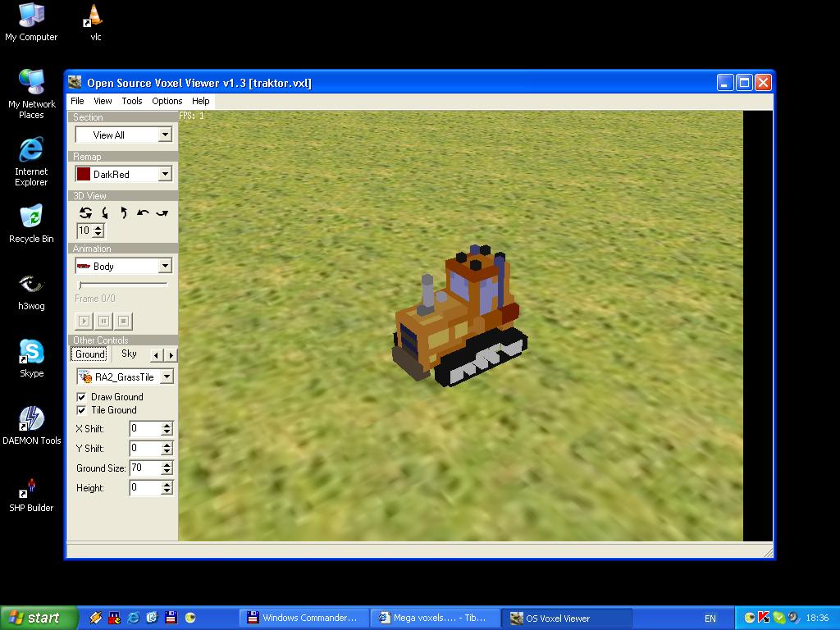Click the left tab-scroll arrow in Other Controls
The width and height of the screenshot is (840, 630).
156,354
